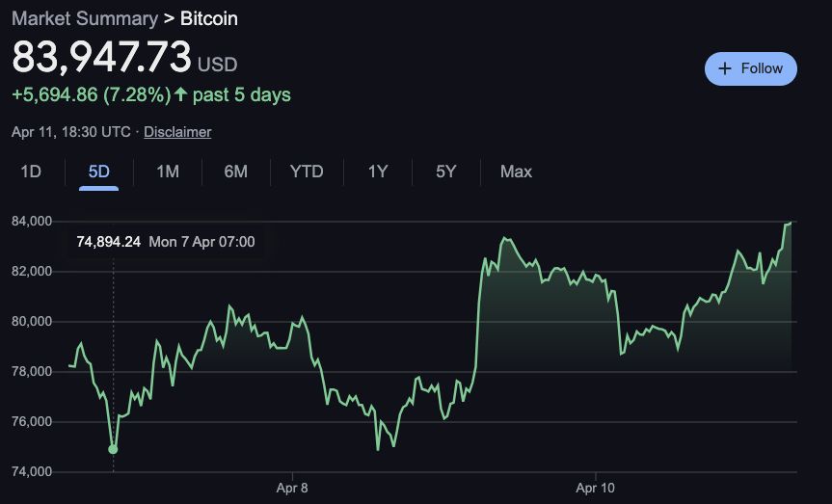Show the 1M price chart

(x=168, y=172)
